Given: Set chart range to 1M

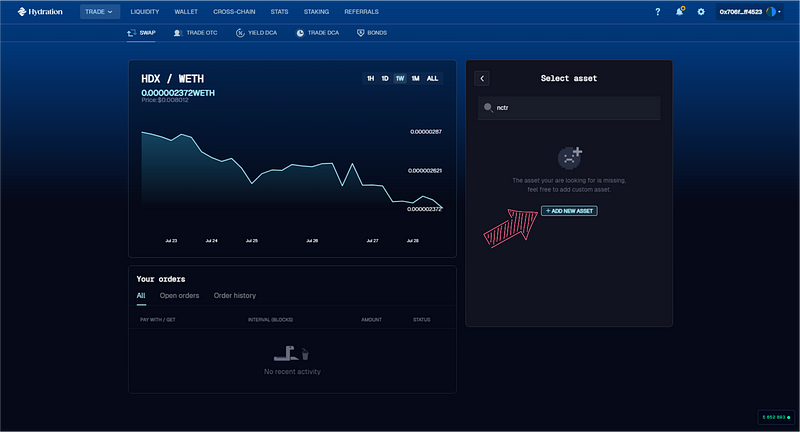Looking at the screenshot, I should coord(415,79).
